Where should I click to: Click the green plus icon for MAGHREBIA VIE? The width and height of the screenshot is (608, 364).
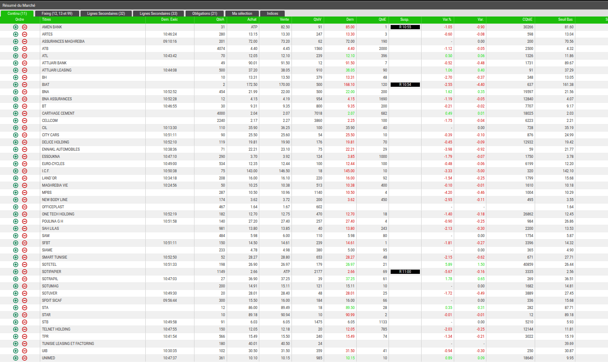(x=16, y=185)
